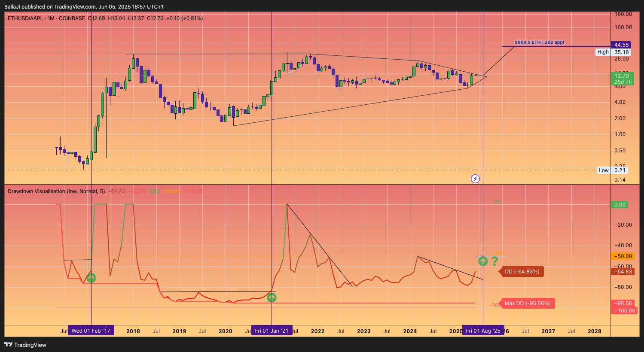This screenshot has width=644, height=352.
Task: Click the 2027 label on time axis
Action: [x=548, y=331]
